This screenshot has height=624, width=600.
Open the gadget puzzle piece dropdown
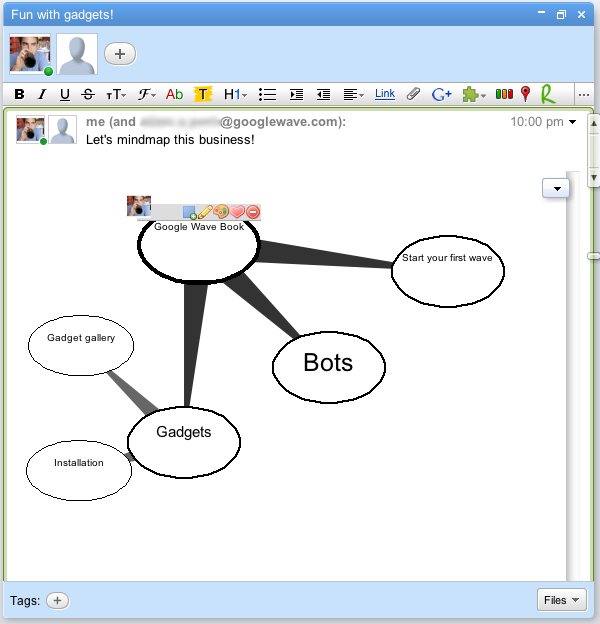pyautogui.click(x=474, y=95)
